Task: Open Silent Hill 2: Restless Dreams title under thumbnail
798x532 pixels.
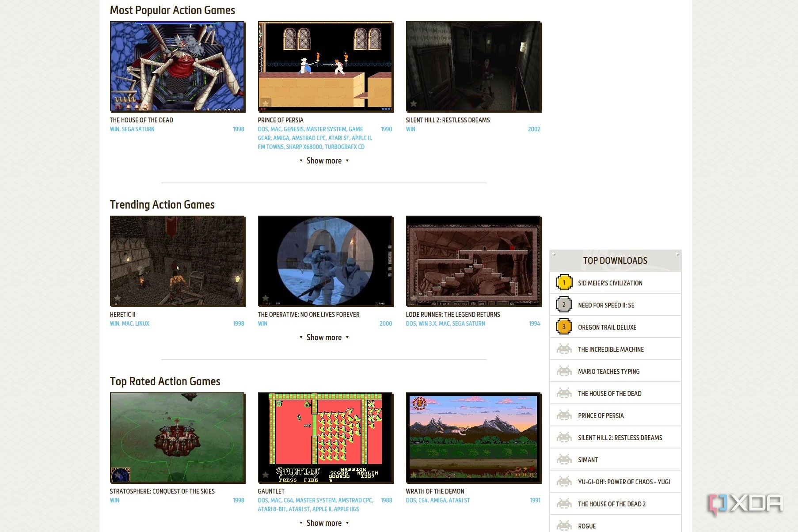Action: click(448, 120)
